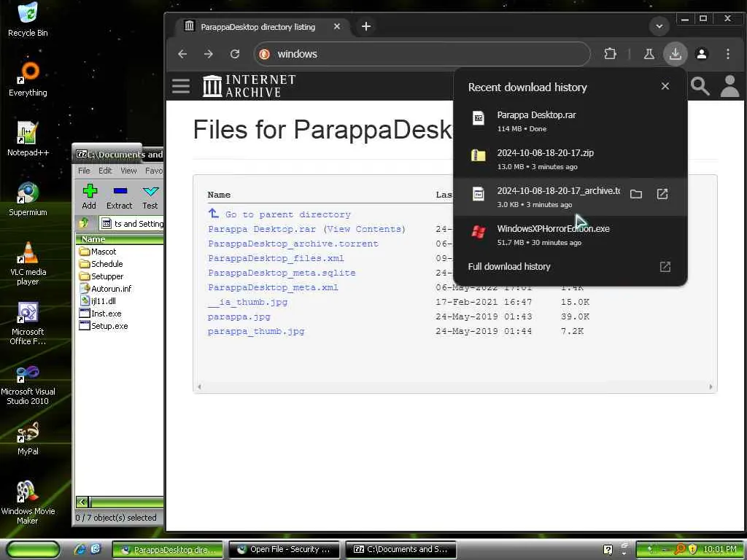Open a new browser tab
The width and height of the screenshot is (747, 560).
(x=366, y=26)
